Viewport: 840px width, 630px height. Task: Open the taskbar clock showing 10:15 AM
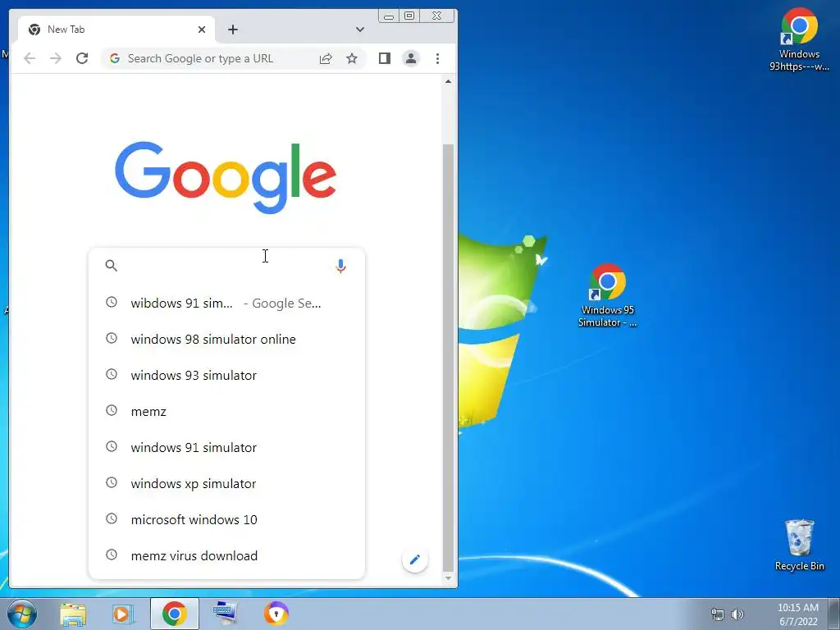pyautogui.click(x=797, y=614)
